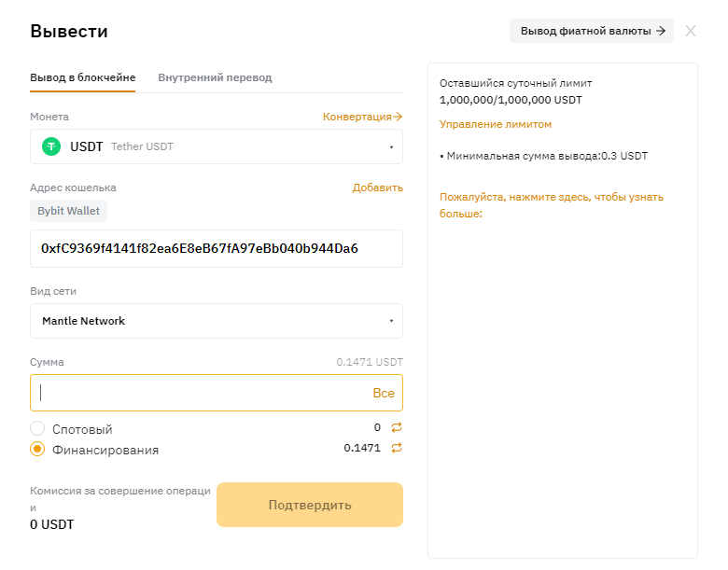The image size is (728, 570).
Task: Open Вывод фиатной валюты page
Action: 592,31
